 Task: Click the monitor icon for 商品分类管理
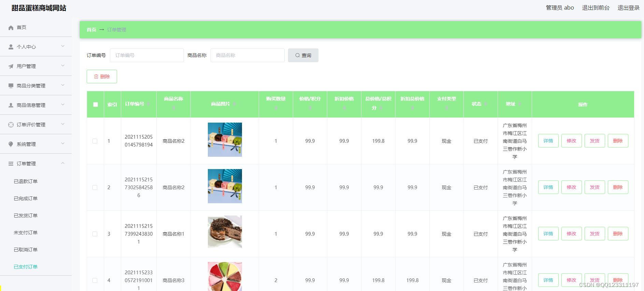coord(11,86)
